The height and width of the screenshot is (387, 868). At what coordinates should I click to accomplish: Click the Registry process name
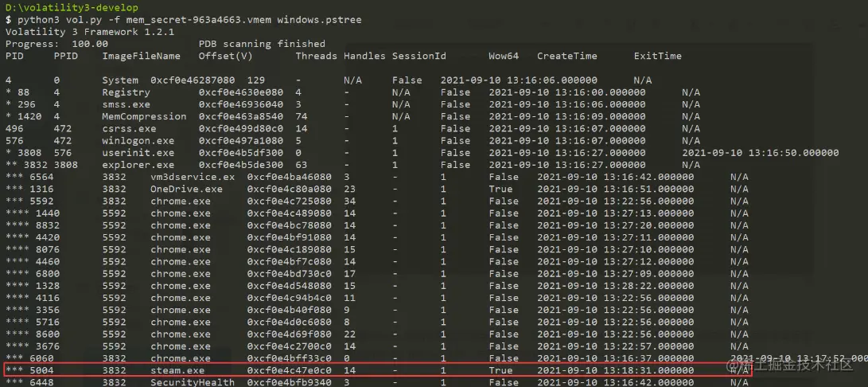pos(127,92)
